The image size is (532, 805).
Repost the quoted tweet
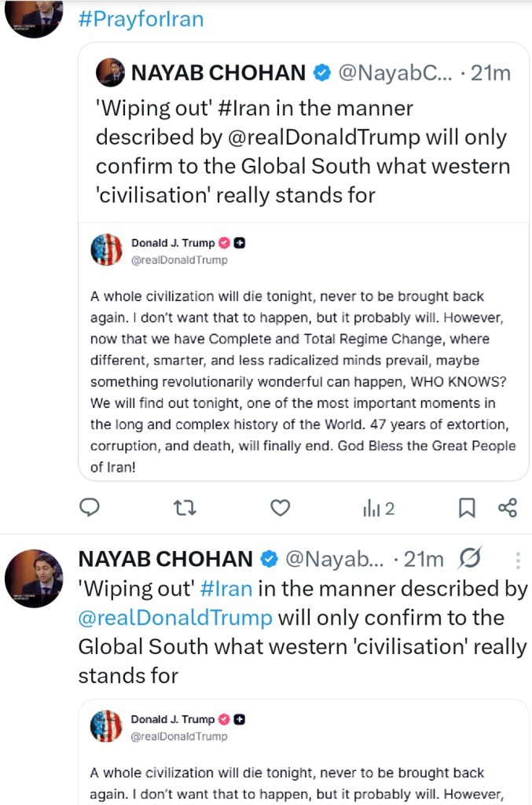point(184,508)
